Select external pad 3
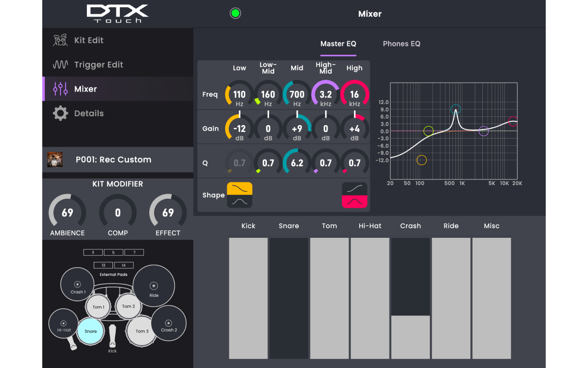 click(93, 253)
